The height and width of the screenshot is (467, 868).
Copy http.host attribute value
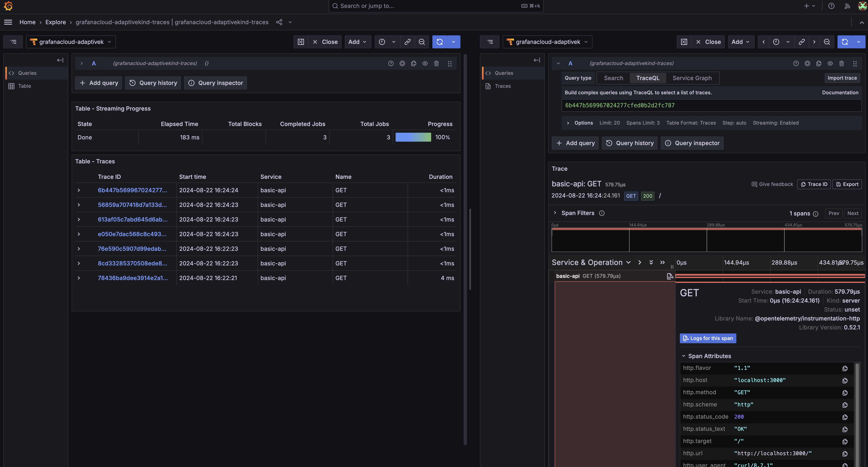point(845,380)
